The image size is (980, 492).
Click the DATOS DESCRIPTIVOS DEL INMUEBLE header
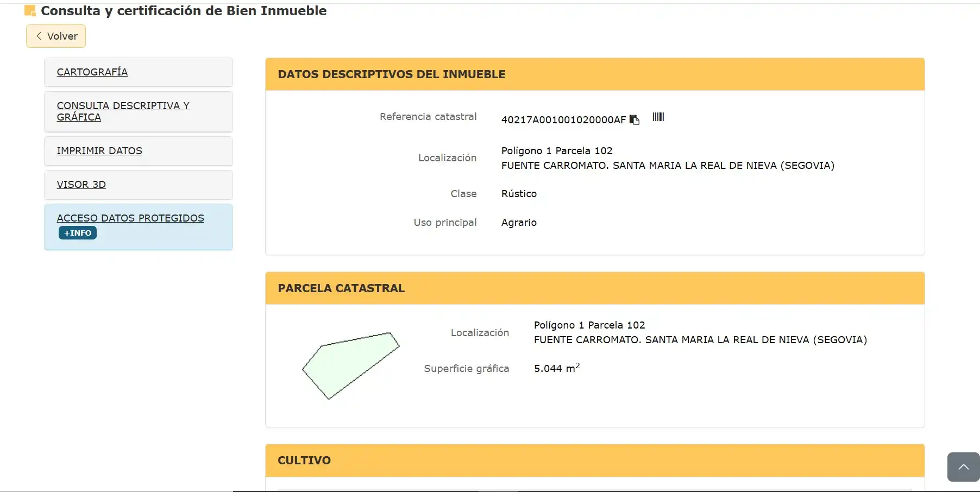(595, 74)
